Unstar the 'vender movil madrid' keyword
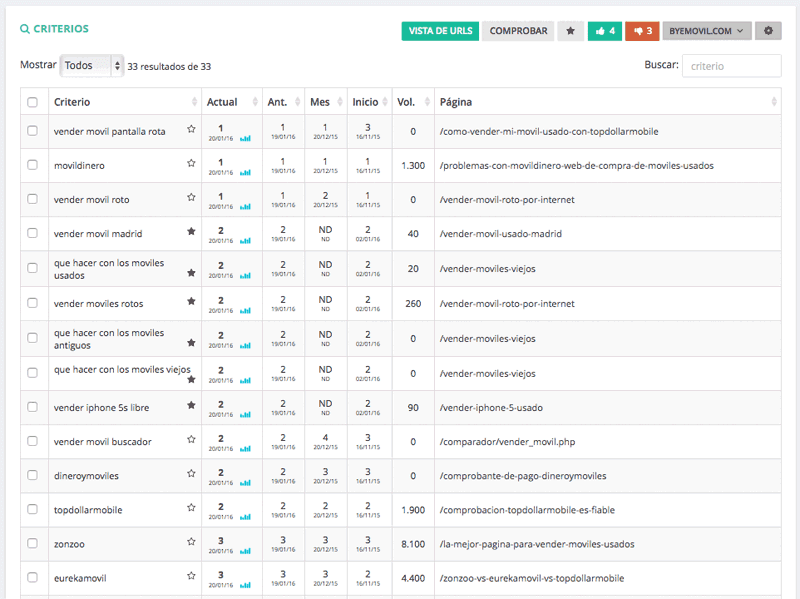The height and width of the screenshot is (599, 800). (191, 232)
